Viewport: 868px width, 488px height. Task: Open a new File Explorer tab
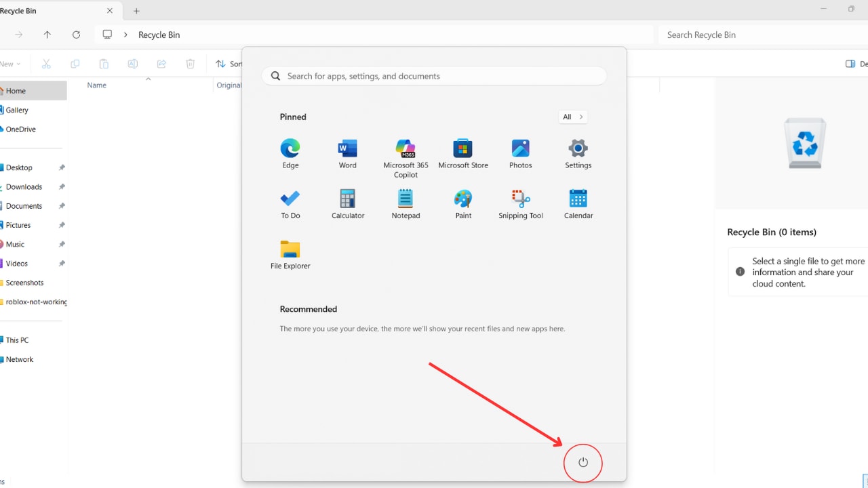point(136,11)
